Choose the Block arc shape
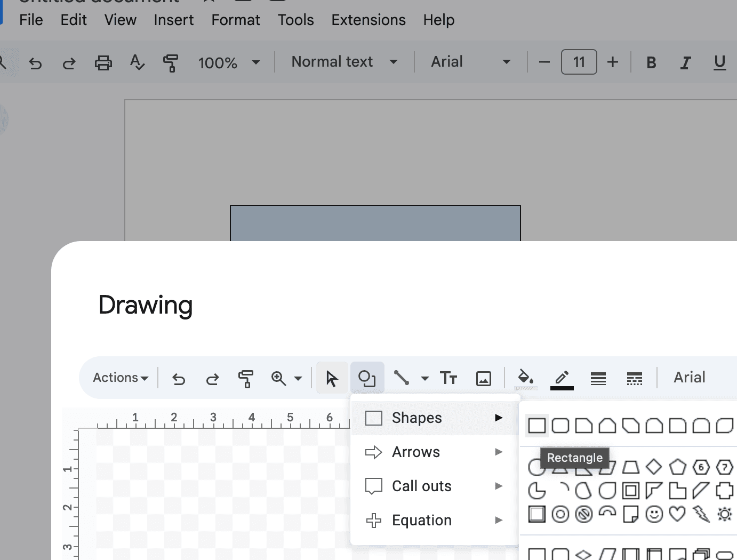 607,513
